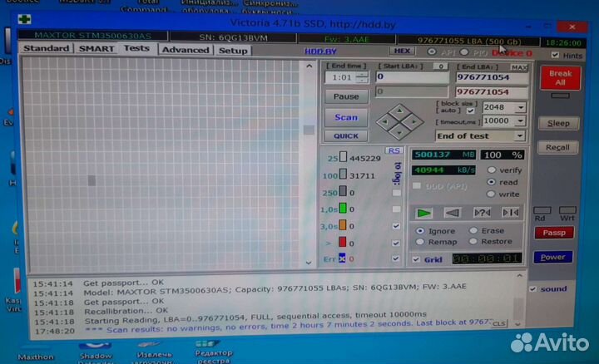This screenshot has width=599, height=364.
Task: Click the log panel scroll up arrow
Action: click(x=519, y=275)
